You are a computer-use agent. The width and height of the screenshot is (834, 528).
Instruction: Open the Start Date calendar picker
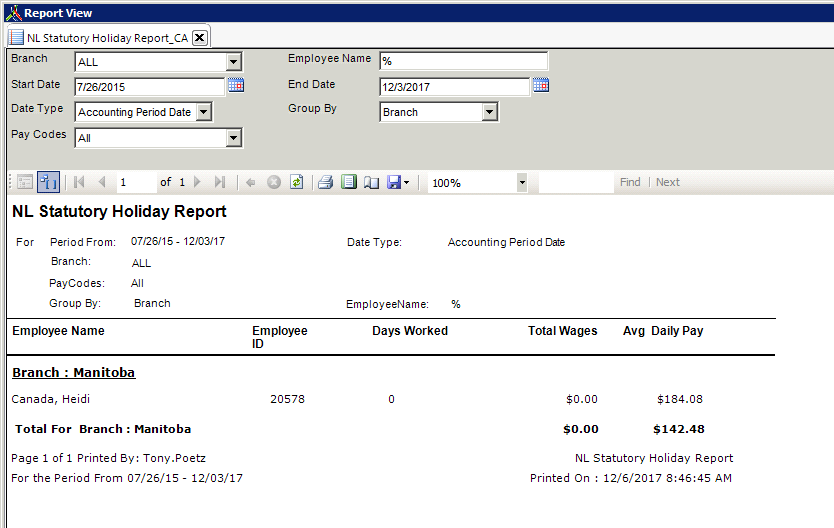pyautogui.click(x=236, y=85)
